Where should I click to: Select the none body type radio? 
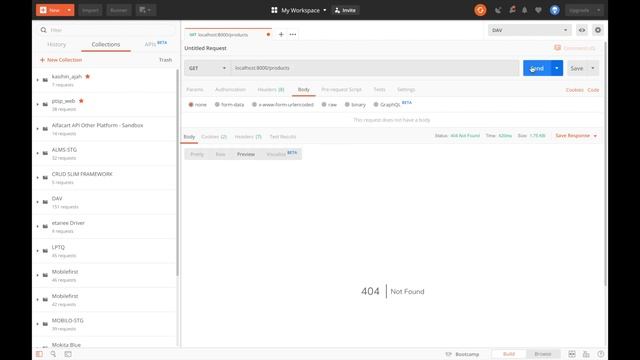(191, 104)
